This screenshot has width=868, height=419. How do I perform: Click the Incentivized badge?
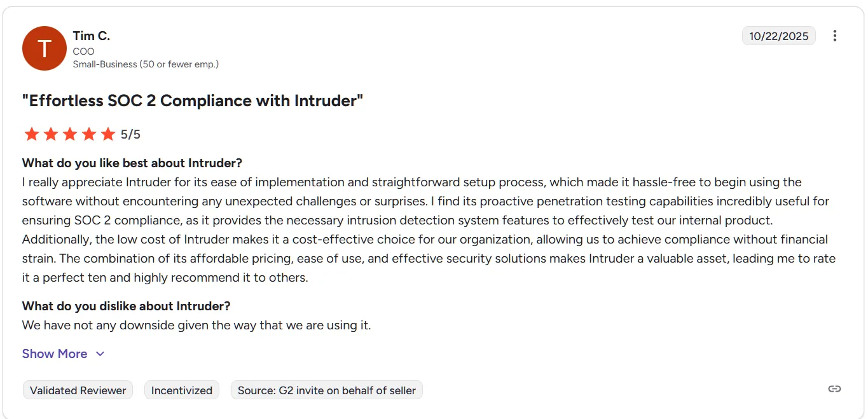[181, 390]
